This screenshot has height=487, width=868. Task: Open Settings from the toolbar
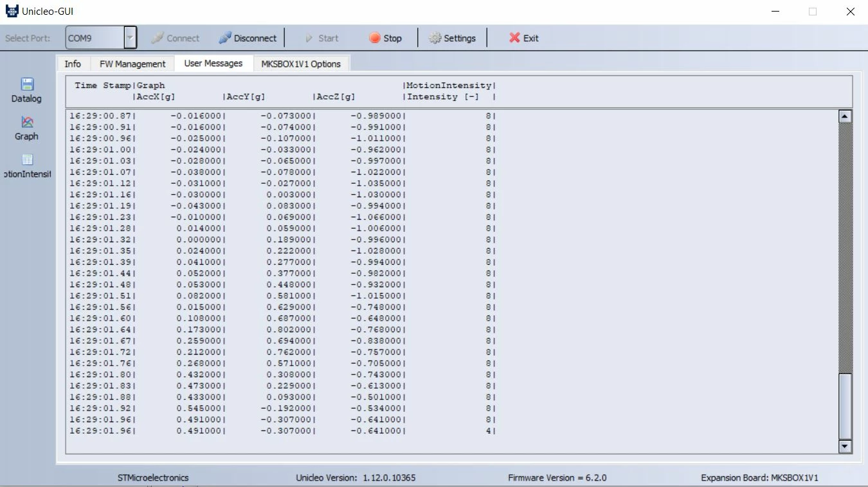pyautogui.click(x=452, y=38)
